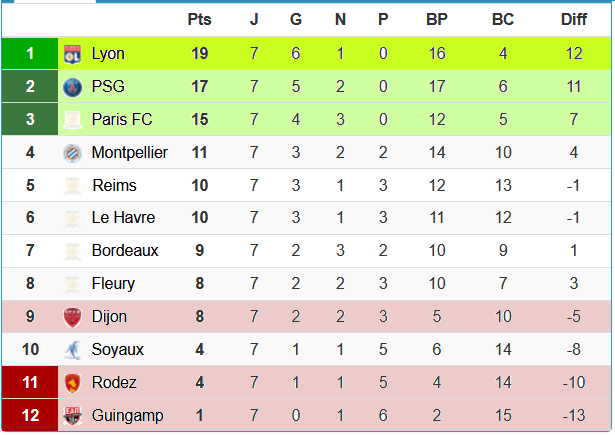Select the Fleury team name

coord(113,284)
